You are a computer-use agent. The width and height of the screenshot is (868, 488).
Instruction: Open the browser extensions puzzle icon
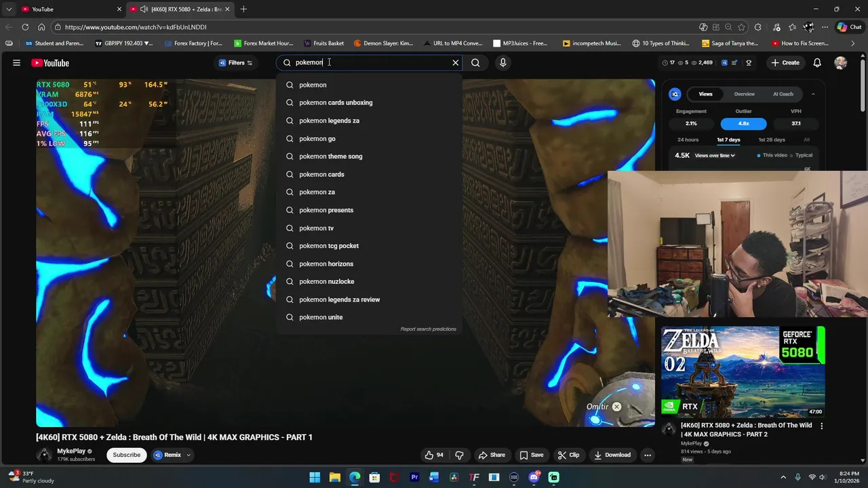[x=758, y=27]
